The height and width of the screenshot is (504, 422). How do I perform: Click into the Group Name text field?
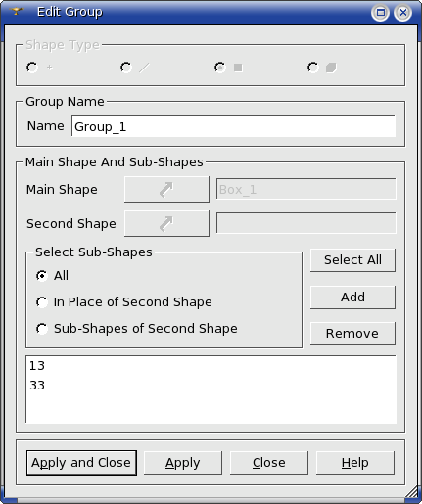coord(233,126)
